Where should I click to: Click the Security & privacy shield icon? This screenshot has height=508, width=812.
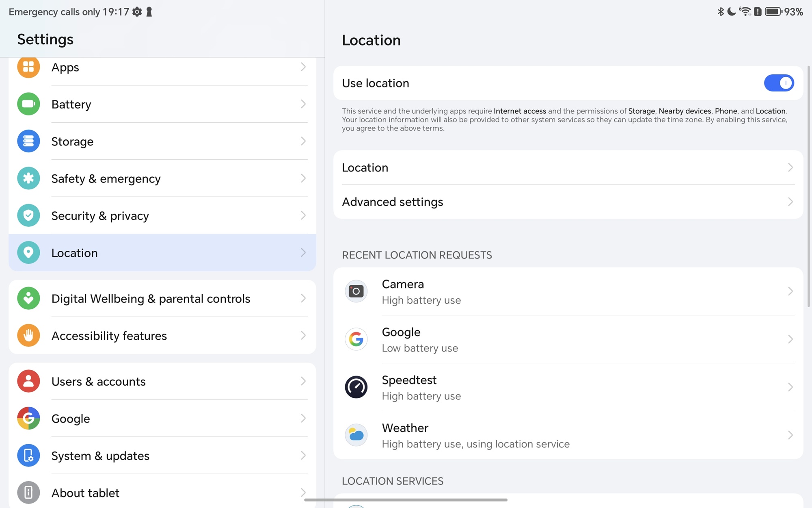click(28, 215)
